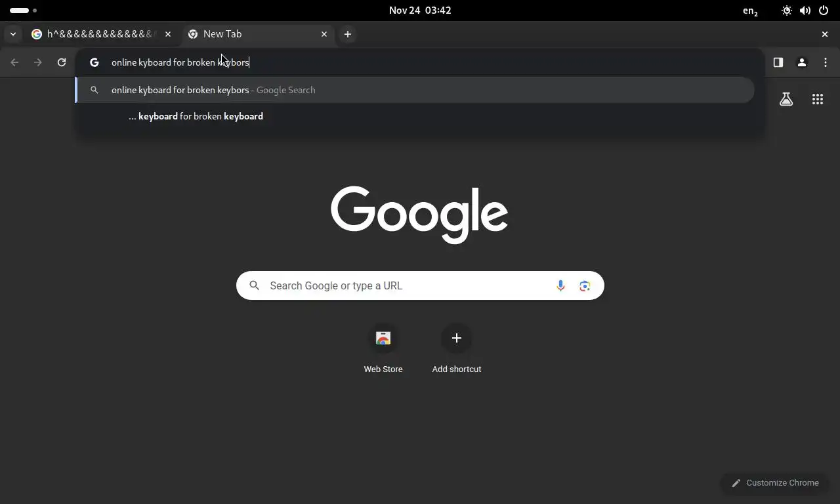Image resolution: width=840 pixels, height=504 pixels.
Task: Open Search Labs flask icon
Action: [x=786, y=99]
